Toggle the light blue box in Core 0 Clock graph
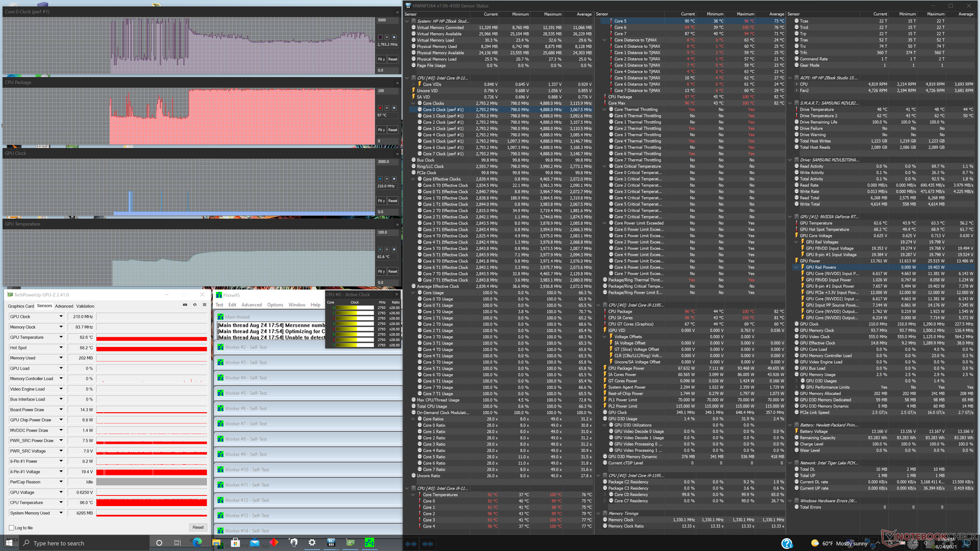 pyautogui.click(x=394, y=37)
